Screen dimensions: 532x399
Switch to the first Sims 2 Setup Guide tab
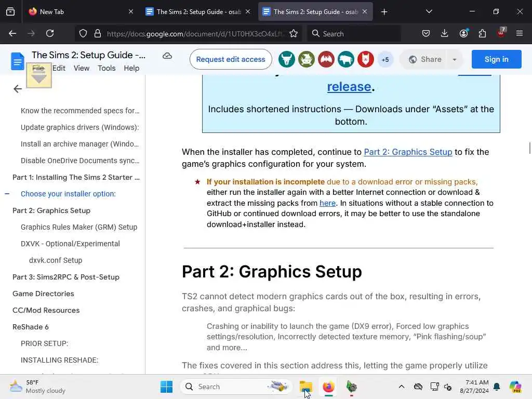click(198, 11)
